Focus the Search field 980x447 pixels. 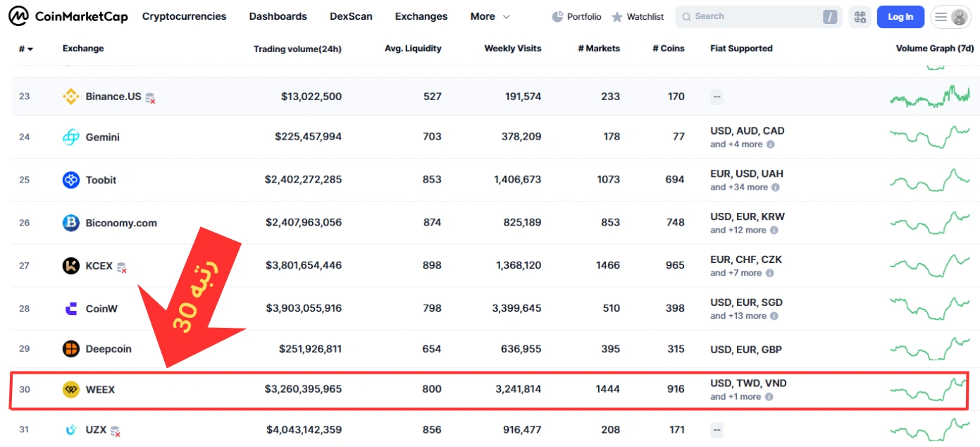(759, 17)
